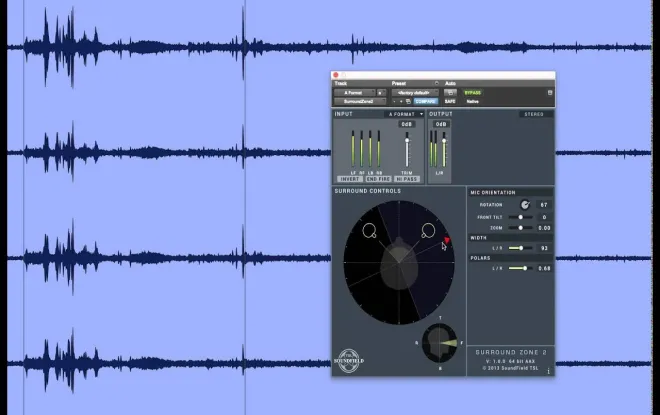Viewport: 660px width, 415px height.
Task: Click the target icon at plugin header right edge
Action: [550, 93]
